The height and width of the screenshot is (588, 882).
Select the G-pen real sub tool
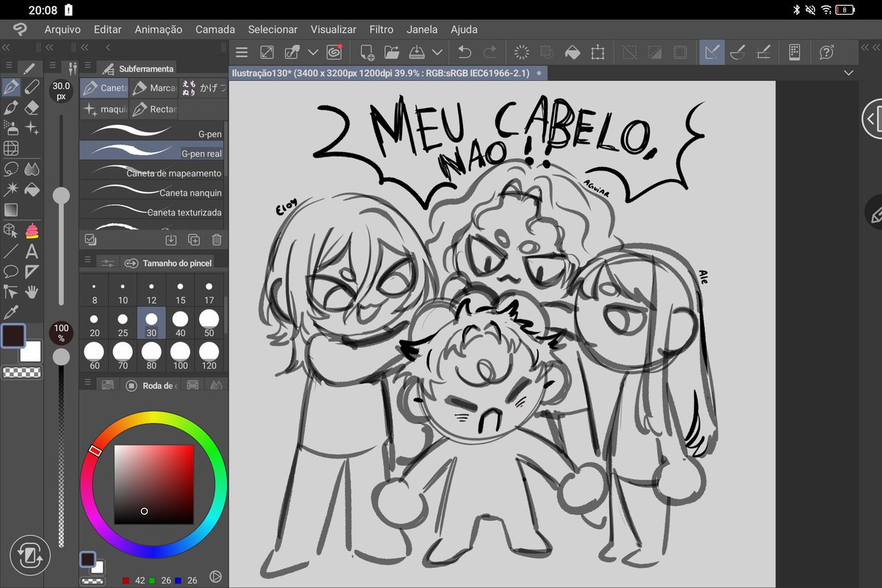pyautogui.click(x=151, y=151)
